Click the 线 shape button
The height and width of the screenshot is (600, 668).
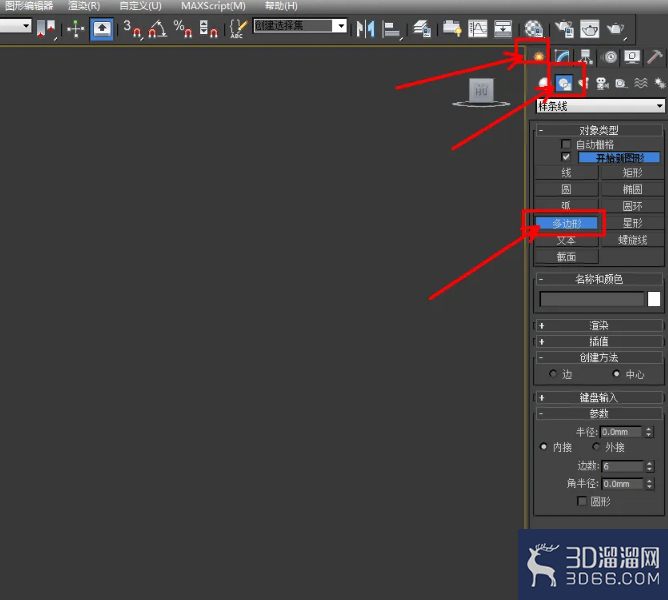567,173
